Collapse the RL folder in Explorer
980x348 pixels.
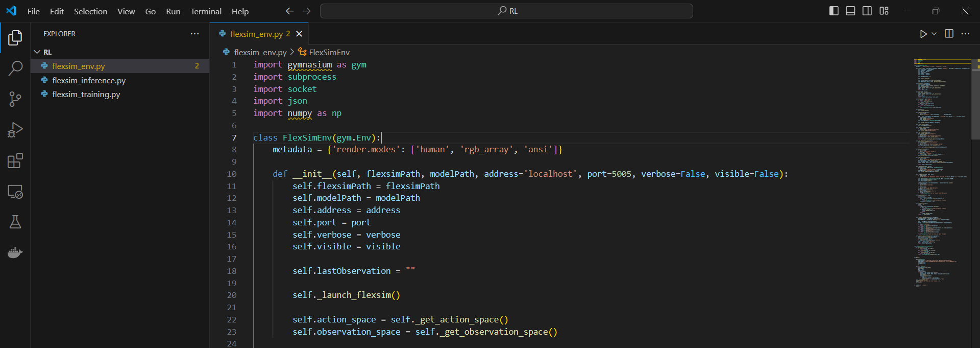click(x=37, y=52)
